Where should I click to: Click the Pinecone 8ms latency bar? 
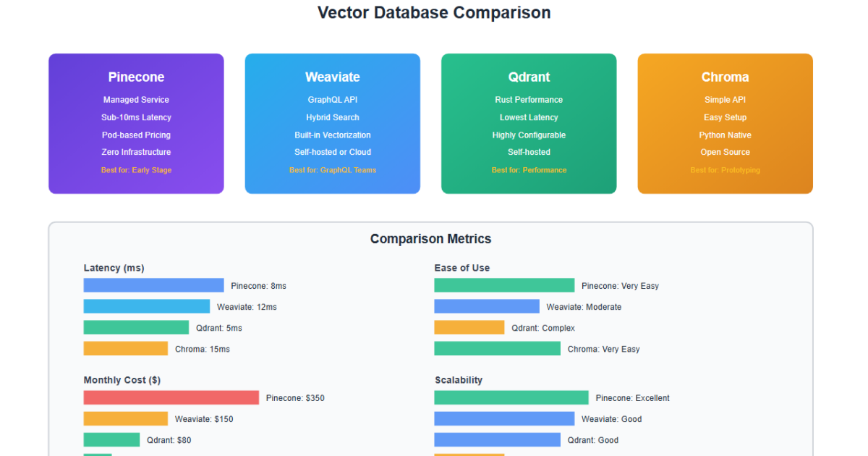(x=153, y=285)
